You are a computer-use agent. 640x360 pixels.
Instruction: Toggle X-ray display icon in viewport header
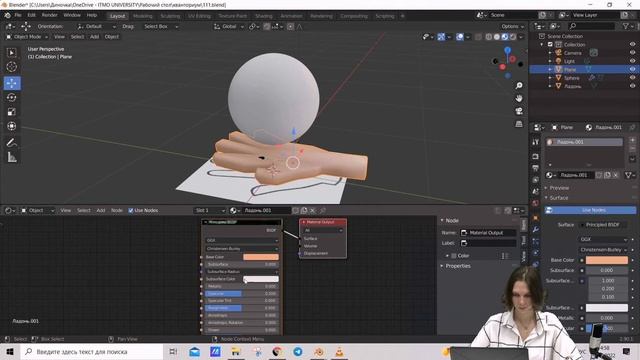478,37
